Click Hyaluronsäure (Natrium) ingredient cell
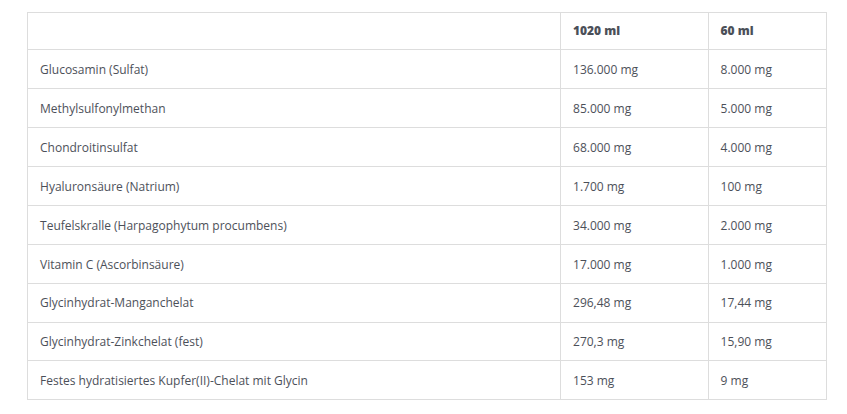 (109, 187)
